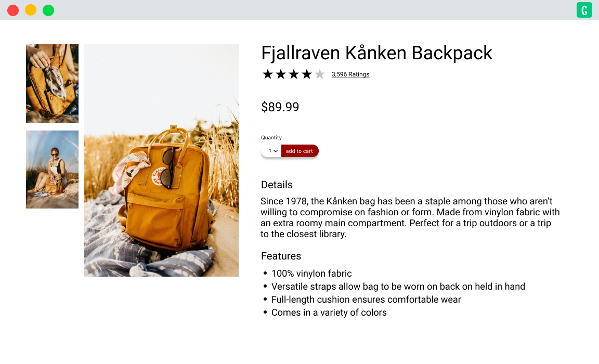Screen dimensions: 599x364
Task: Click the second rating star
Action: click(281, 74)
